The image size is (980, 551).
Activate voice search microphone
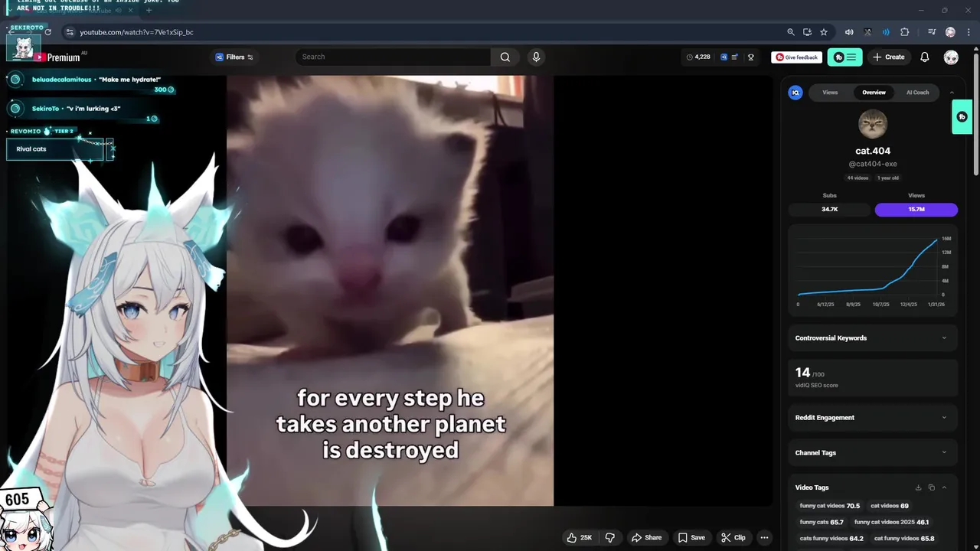tap(536, 57)
